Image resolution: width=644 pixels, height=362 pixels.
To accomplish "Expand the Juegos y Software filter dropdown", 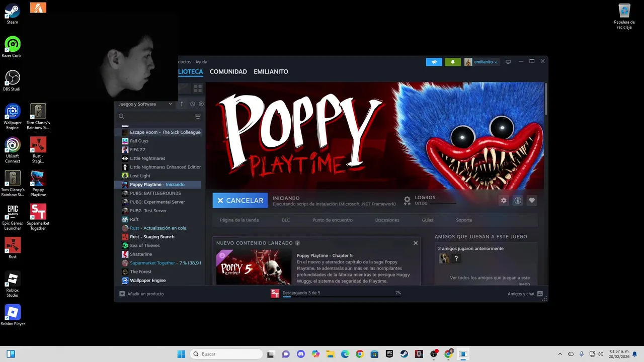I will [145, 104].
